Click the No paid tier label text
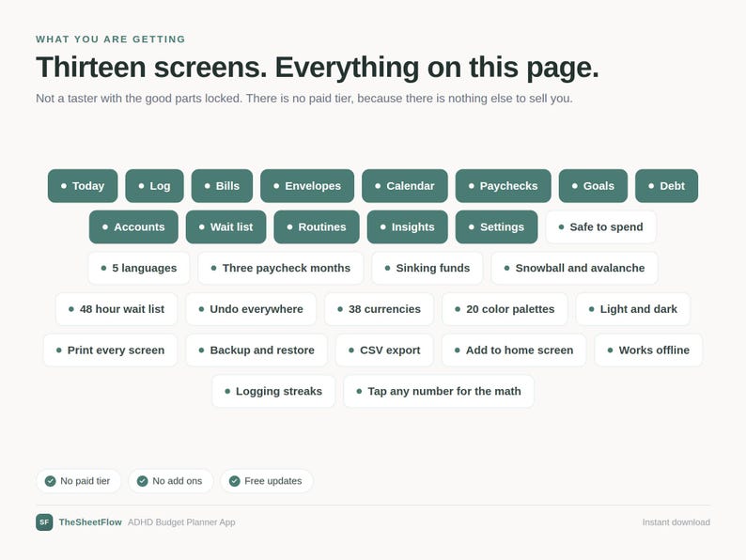The height and width of the screenshot is (560, 746). 85,481
